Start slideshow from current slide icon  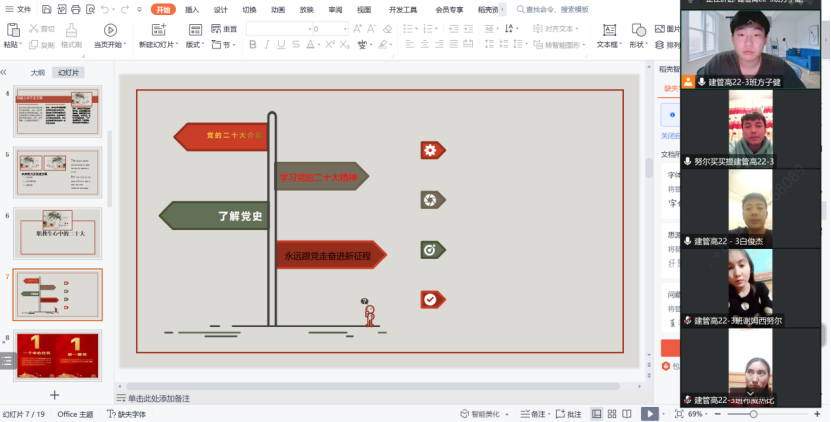click(x=109, y=31)
